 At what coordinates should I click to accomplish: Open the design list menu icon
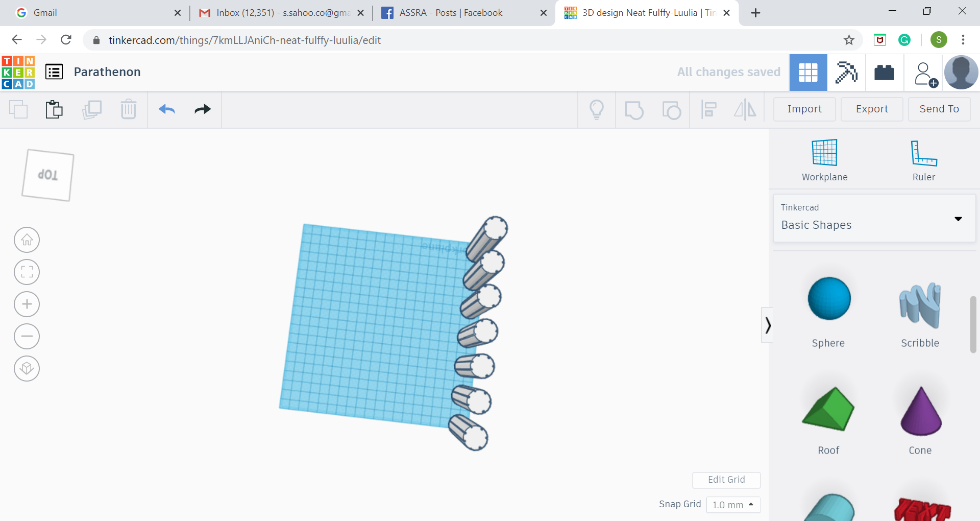point(54,72)
